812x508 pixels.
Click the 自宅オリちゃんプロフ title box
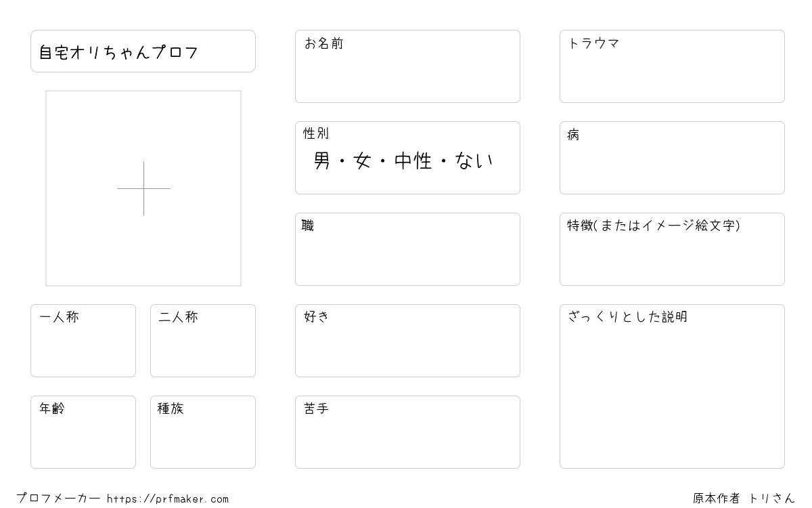pyautogui.click(x=143, y=51)
